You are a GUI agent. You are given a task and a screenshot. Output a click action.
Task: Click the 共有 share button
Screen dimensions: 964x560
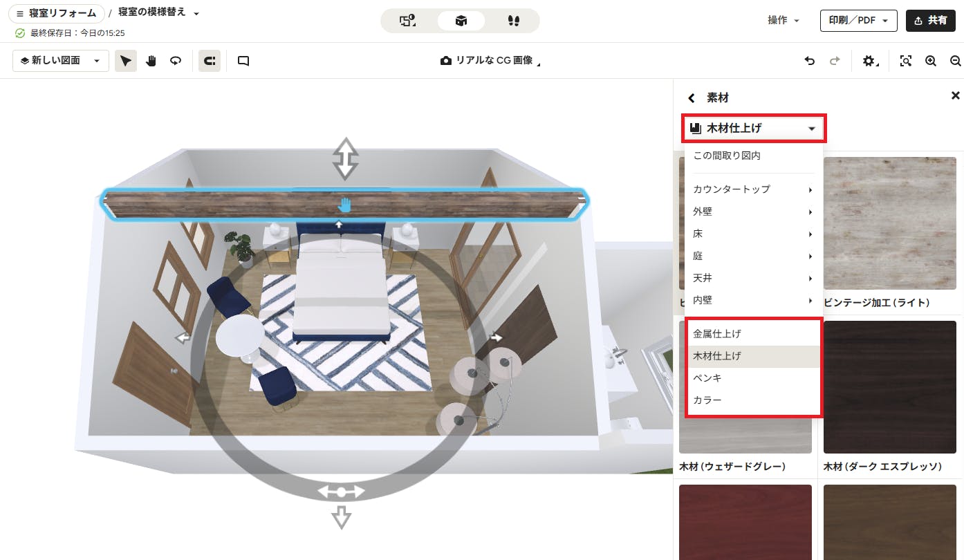click(x=930, y=21)
